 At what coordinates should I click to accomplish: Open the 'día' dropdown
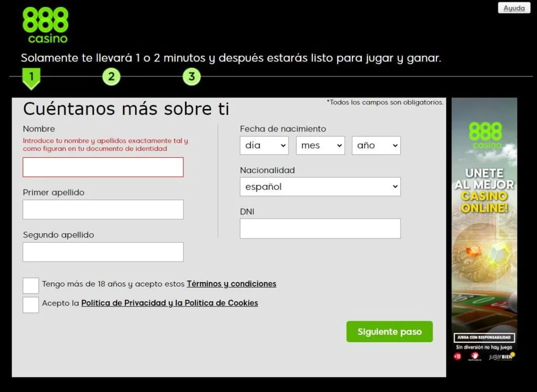tap(264, 145)
